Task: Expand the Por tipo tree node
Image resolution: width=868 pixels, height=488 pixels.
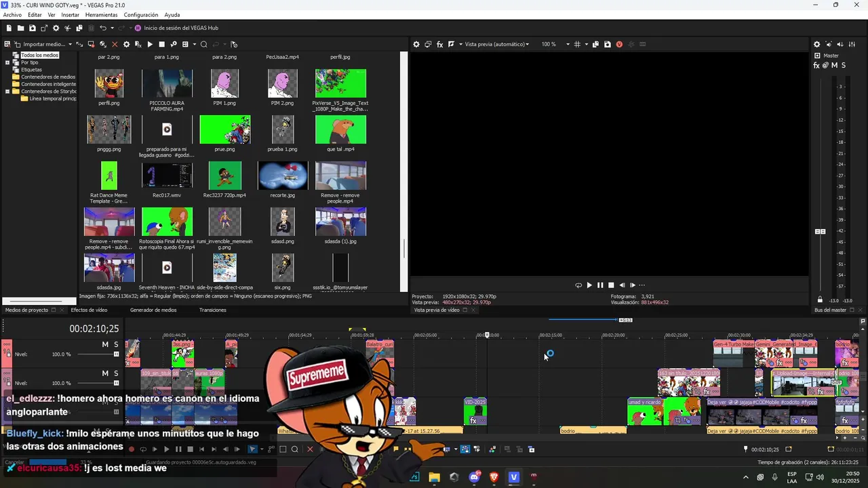Action: click(7, 62)
